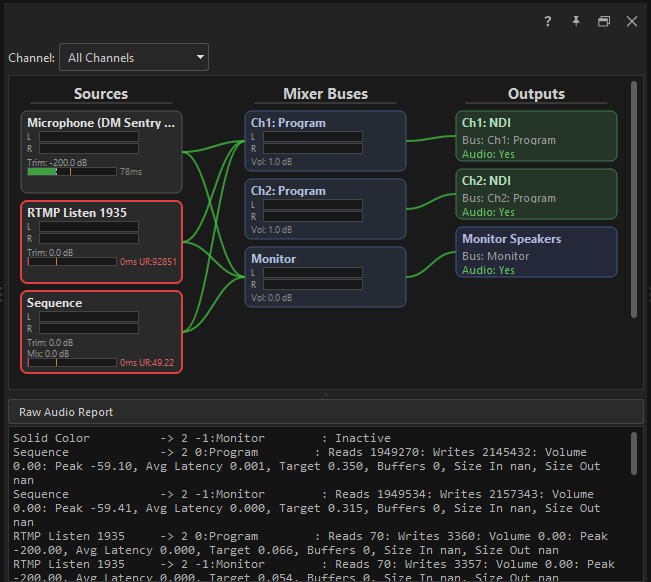Viewport: 651px width, 582px height.
Task: Click the graph area vertical scrollbar
Action: click(x=634, y=199)
